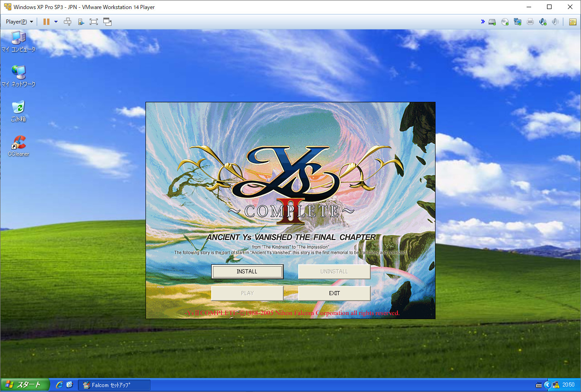The image size is (581, 392).
Task: Expand the hidden devices chevron
Action: (x=483, y=22)
